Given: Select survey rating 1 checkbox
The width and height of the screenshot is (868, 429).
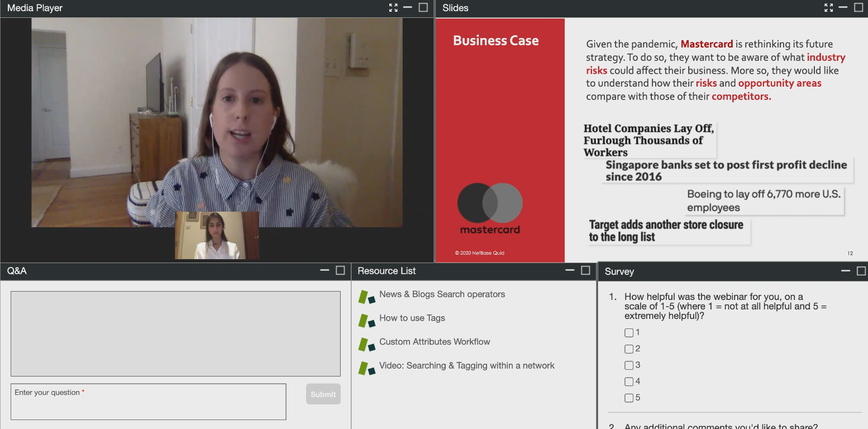Looking at the screenshot, I should coord(629,333).
